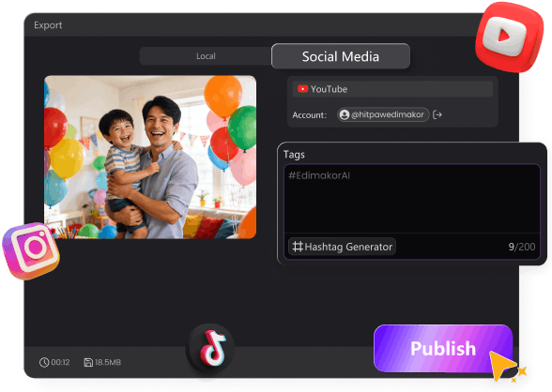
Task: Open the Hashtag Generator
Action: coord(342,247)
